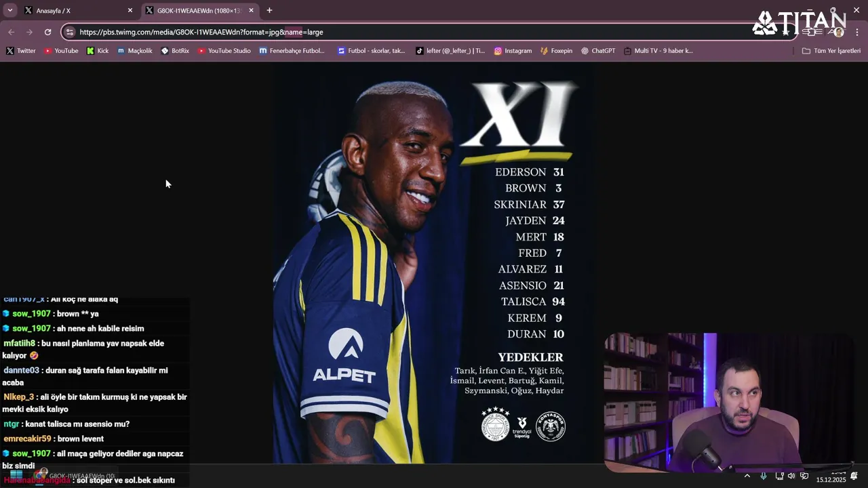Screen dimensions: 868x488
Task: Click chat message 'brown levent'
Action: [80, 439]
